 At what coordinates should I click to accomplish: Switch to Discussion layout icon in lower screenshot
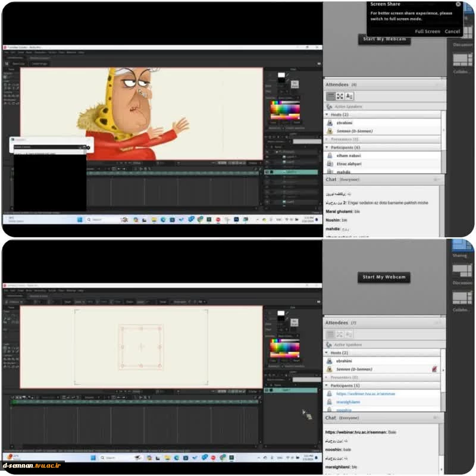462,271
